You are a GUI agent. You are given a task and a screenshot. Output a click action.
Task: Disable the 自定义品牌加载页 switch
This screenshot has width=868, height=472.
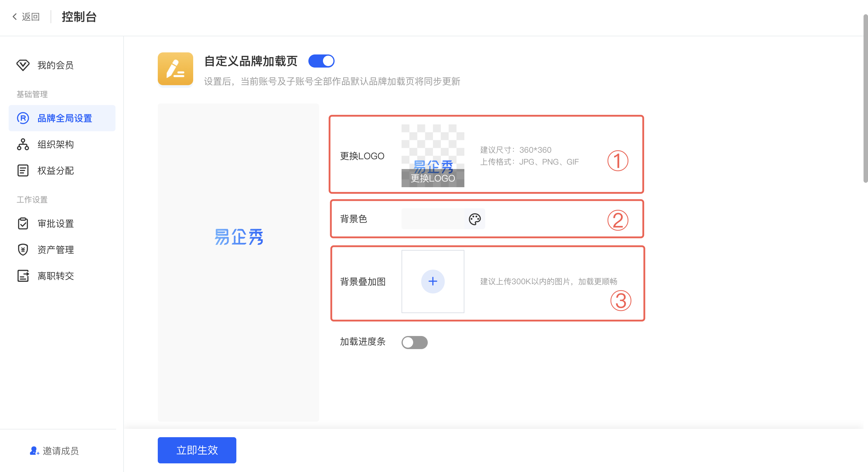321,61
